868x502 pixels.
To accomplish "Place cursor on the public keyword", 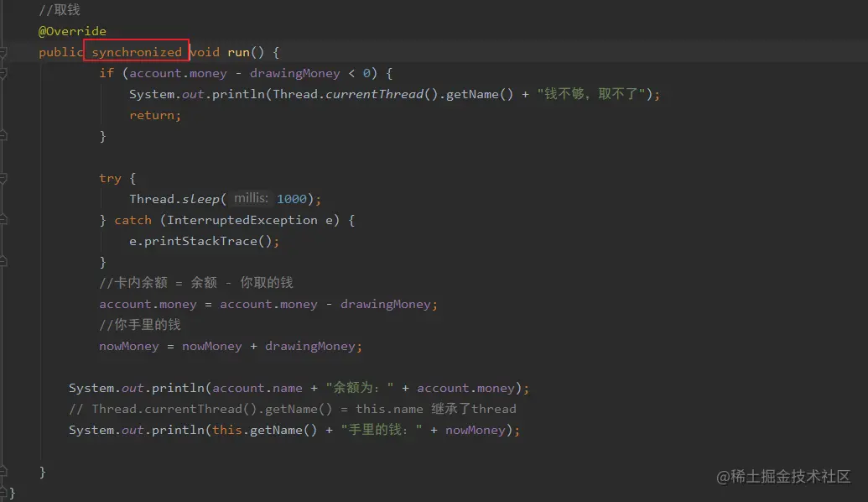I will [x=61, y=52].
